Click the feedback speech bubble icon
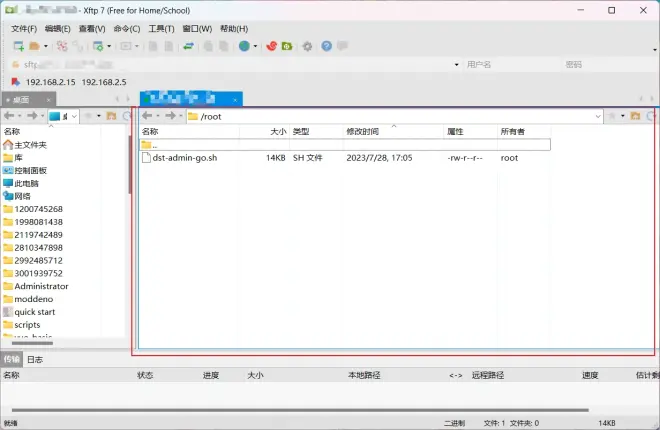This screenshot has height=430, width=660. pyautogui.click(x=343, y=45)
